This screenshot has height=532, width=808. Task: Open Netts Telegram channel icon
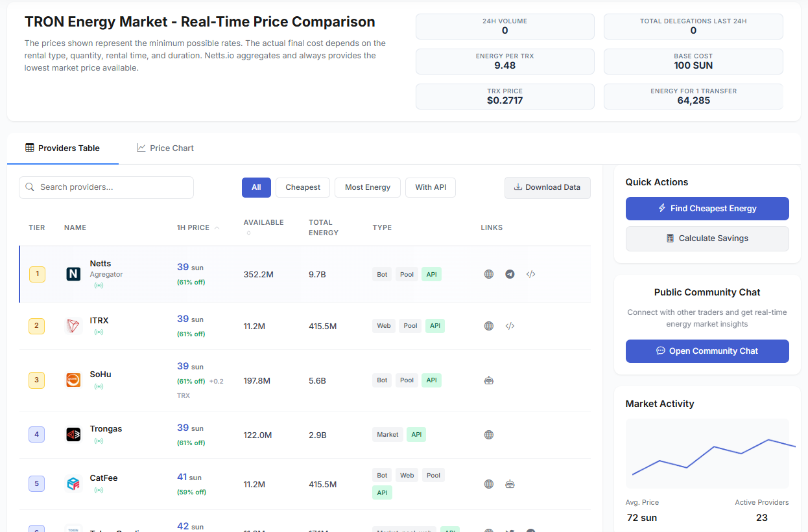click(510, 274)
